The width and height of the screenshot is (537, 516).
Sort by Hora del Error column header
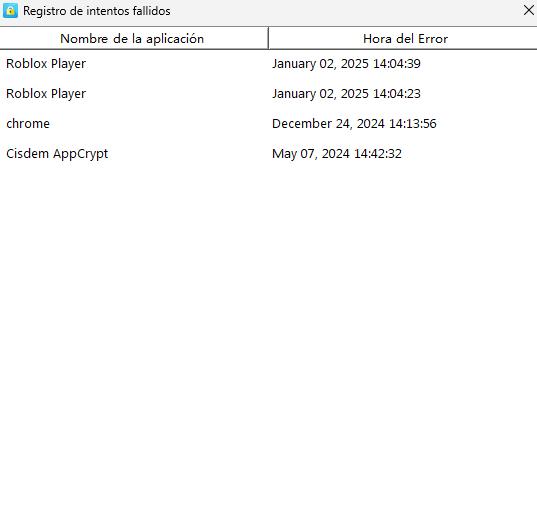[x=403, y=39]
